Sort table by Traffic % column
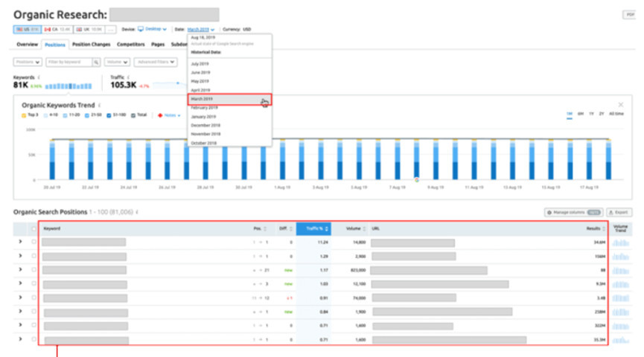The height and width of the screenshot is (357, 644). pyautogui.click(x=314, y=228)
